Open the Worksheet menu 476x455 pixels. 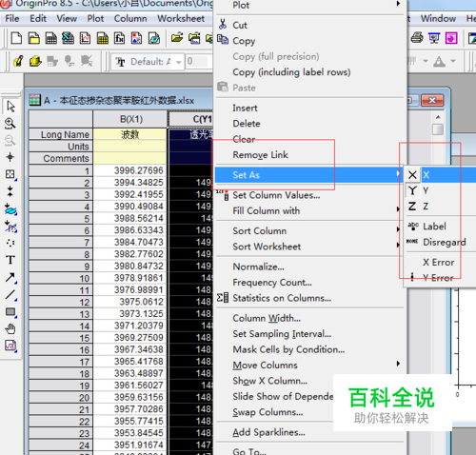pos(181,18)
